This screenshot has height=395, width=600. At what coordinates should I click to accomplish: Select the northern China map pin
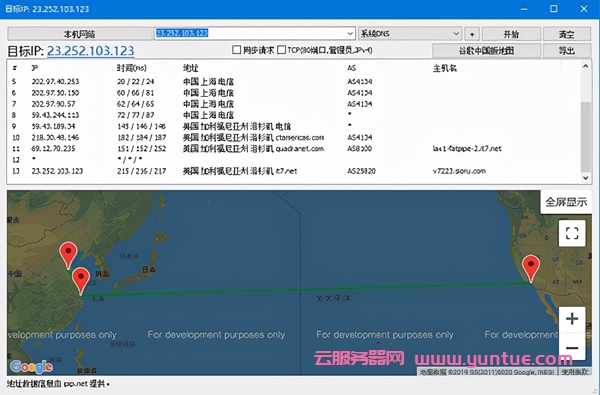(x=68, y=255)
